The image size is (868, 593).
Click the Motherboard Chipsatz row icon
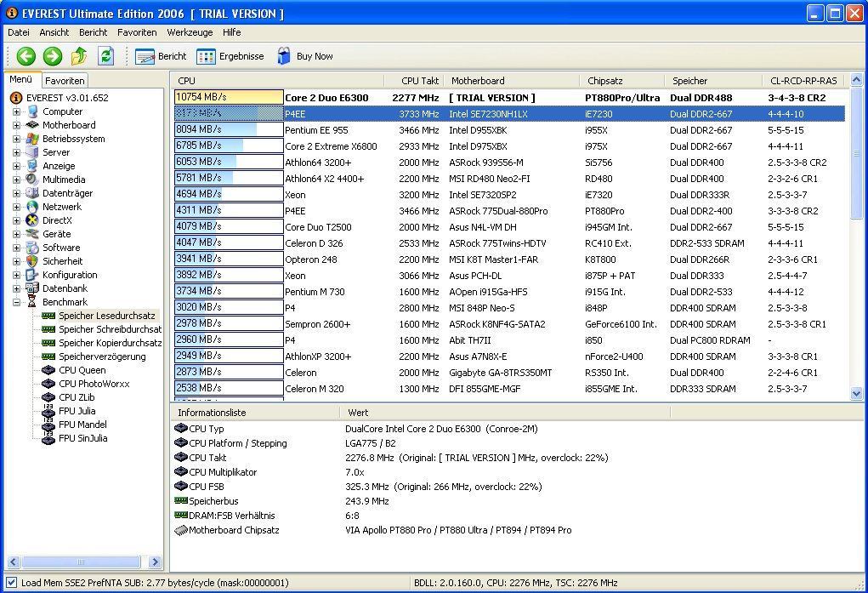(181, 530)
